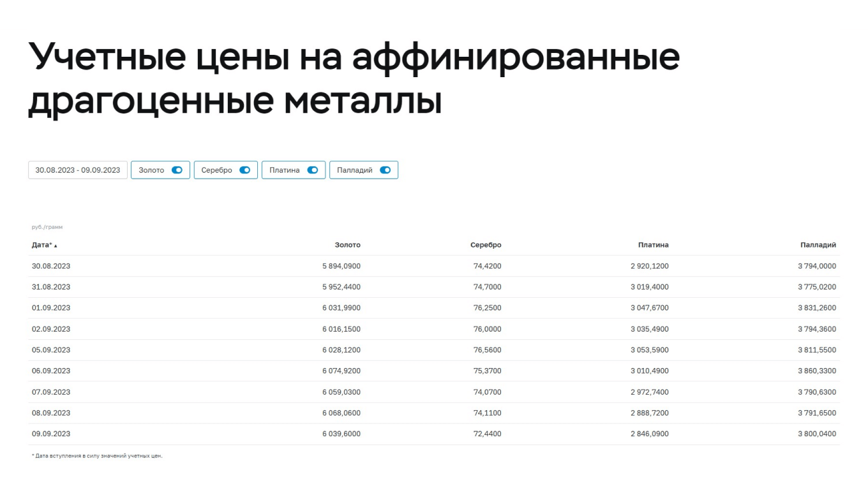Viewport: 868px width, 500px height.
Task: Click the Дата column header
Action: pyautogui.click(x=40, y=244)
